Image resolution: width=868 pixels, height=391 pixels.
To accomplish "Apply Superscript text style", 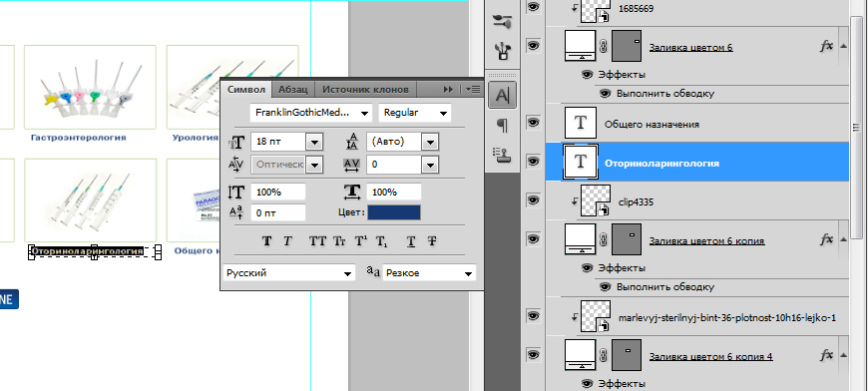I will point(361,241).
